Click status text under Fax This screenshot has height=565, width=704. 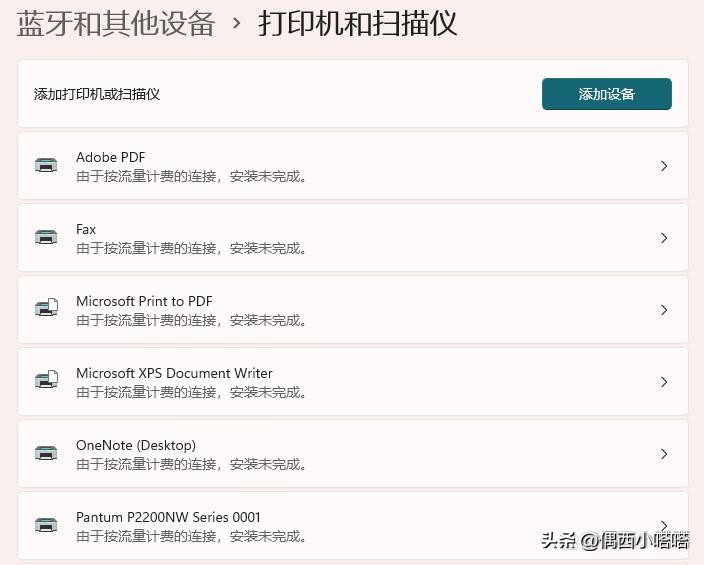191,248
